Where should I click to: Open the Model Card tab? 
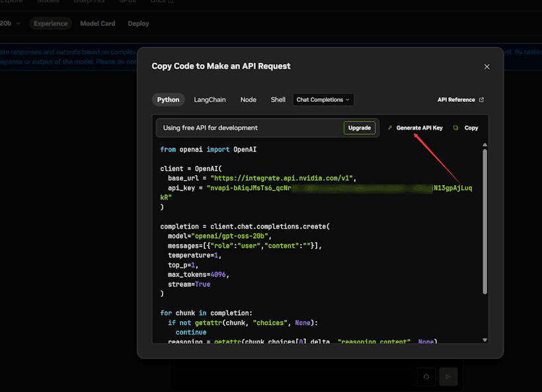coord(98,24)
